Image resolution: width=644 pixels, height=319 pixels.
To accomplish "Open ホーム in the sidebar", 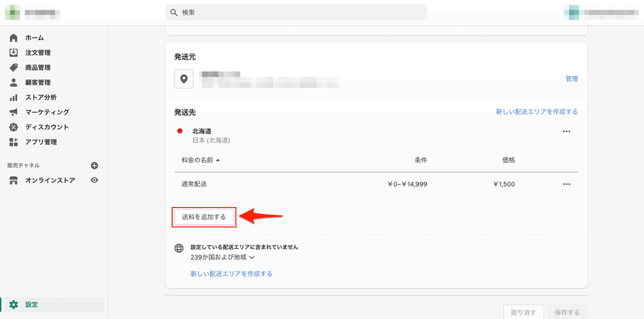I will [35, 38].
